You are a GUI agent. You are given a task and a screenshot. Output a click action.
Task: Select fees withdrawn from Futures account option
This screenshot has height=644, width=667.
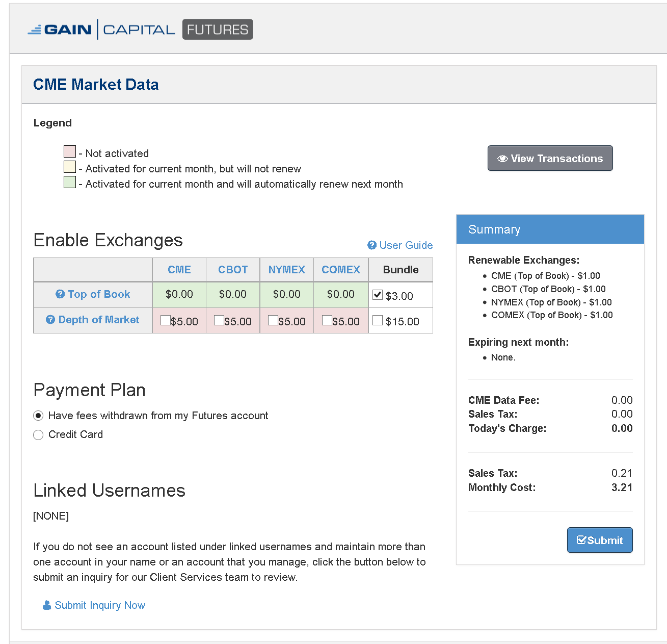pyautogui.click(x=38, y=416)
